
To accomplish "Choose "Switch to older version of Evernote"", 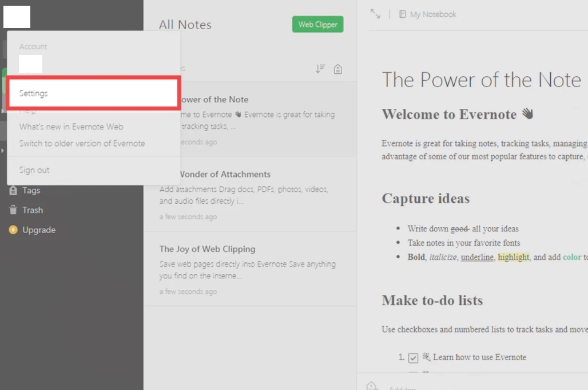I will 82,143.
